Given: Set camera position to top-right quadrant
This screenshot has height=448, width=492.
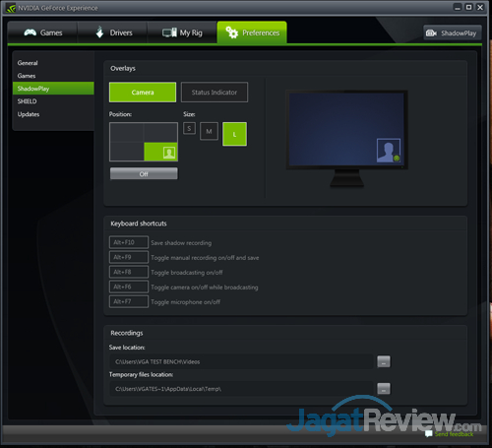Looking at the screenshot, I should [x=160, y=133].
